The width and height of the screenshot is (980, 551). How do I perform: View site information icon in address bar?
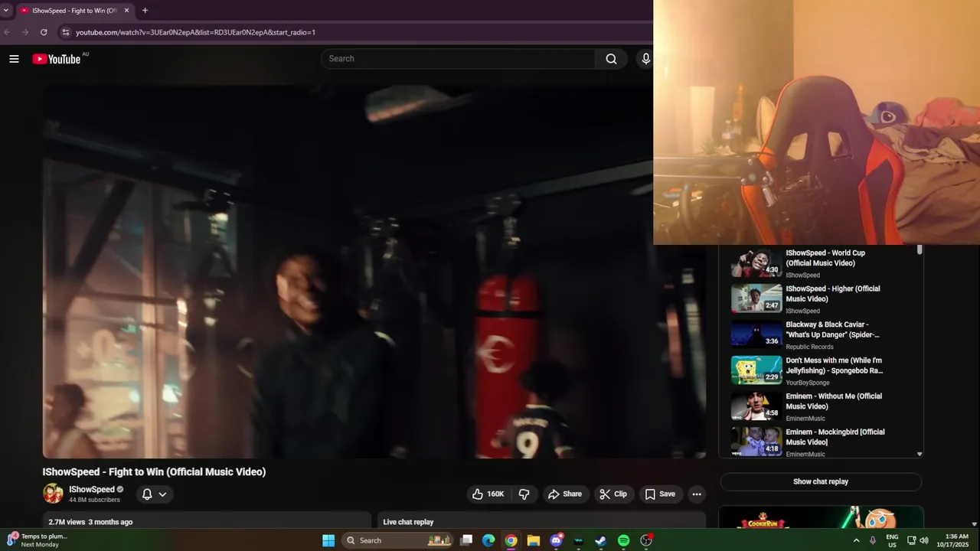click(66, 32)
